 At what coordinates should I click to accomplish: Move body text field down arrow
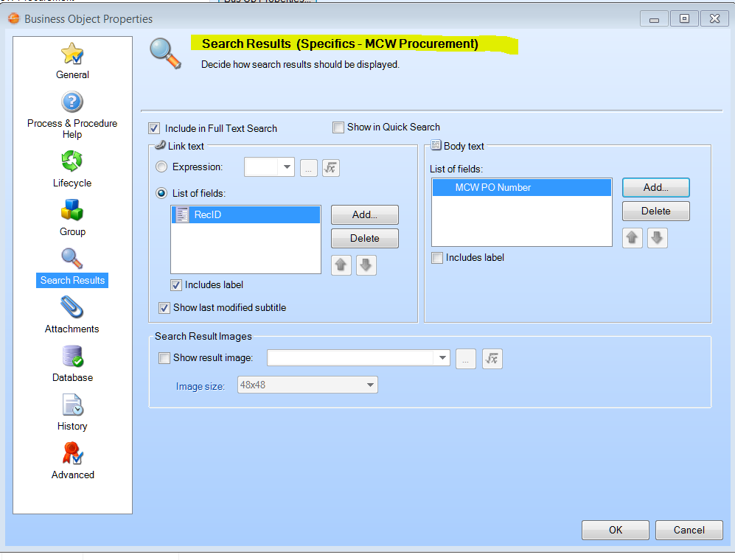tap(658, 238)
